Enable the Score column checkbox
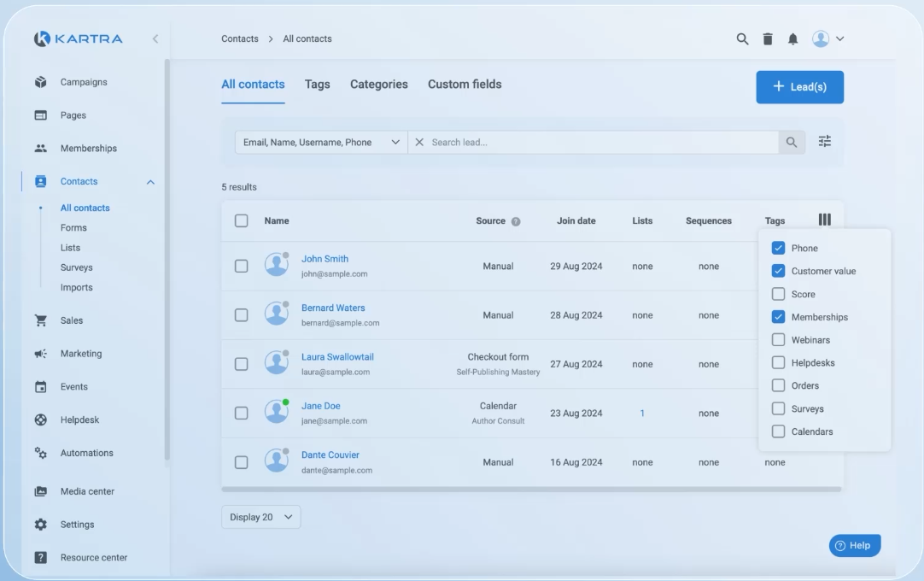The width and height of the screenshot is (924, 581). pyautogui.click(x=778, y=294)
